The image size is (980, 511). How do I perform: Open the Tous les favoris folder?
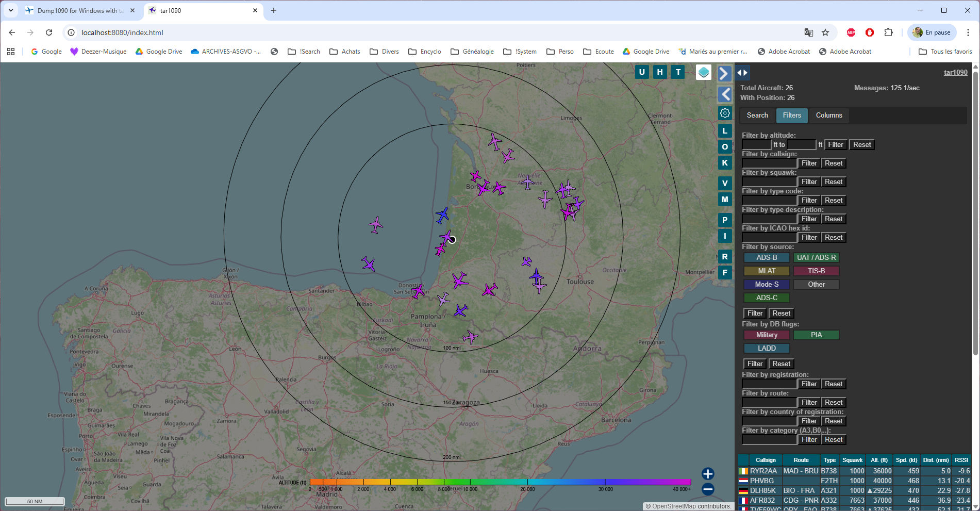(x=945, y=52)
